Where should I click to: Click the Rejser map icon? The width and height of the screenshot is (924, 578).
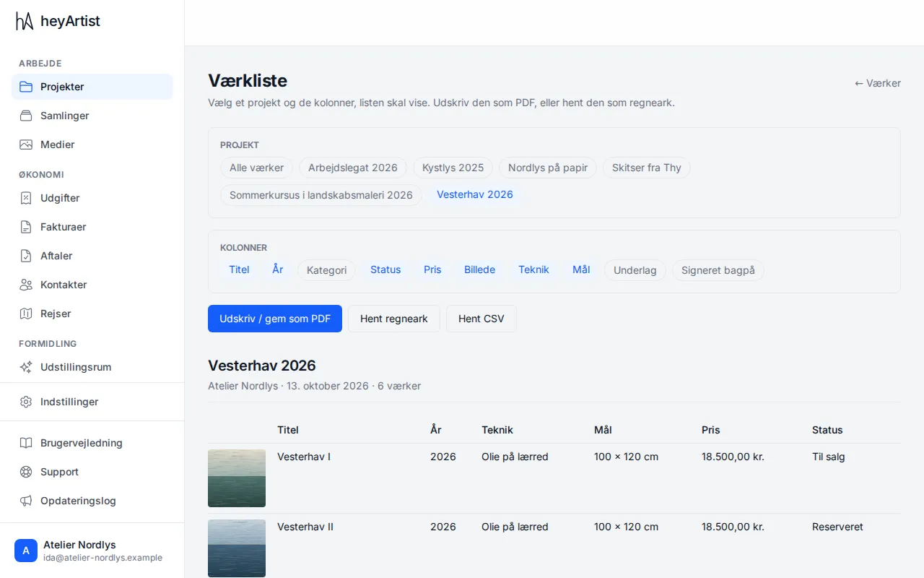pyautogui.click(x=26, y=314)
